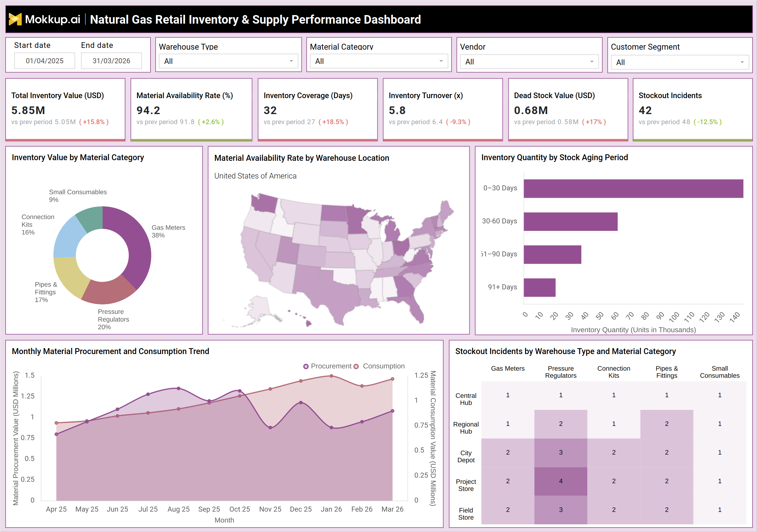This screenshot has height=532, width=757.
Task: Click the Field Store Pressure Regulators cell 3
Action: 560,510
